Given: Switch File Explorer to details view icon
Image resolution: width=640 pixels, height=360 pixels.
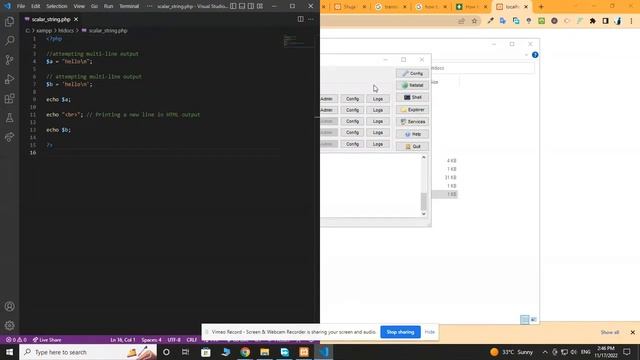Looking at the screenshot, I should click(524, 320).
